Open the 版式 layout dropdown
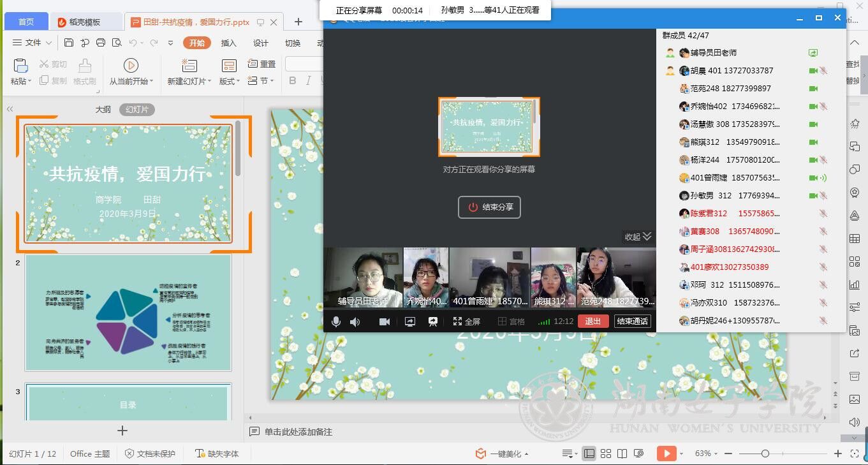The image size is (868, 465). pyautogui.click(x=238, y=82)
